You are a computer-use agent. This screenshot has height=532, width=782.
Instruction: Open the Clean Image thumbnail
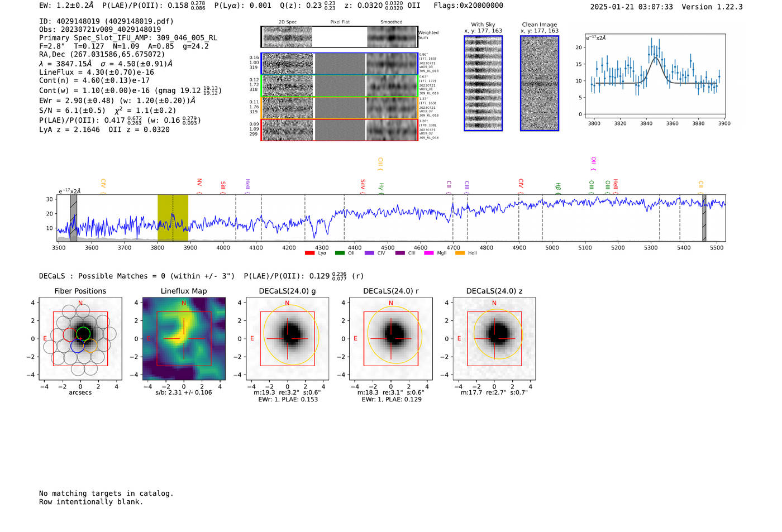540,83
